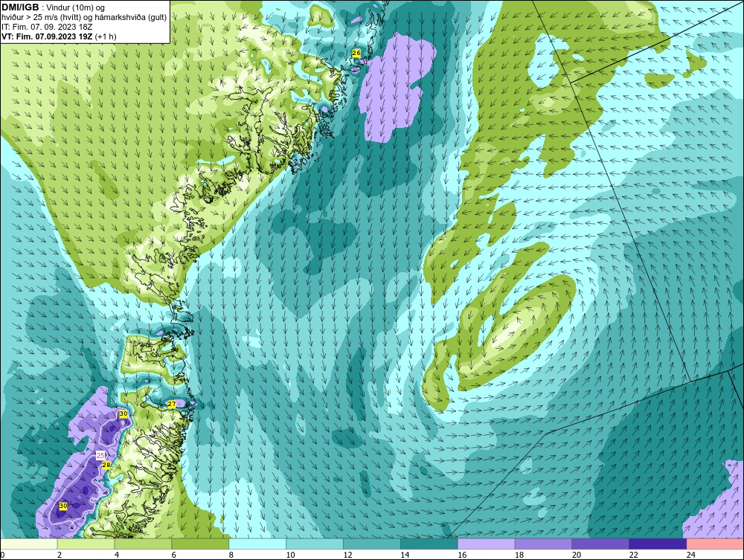Pick the pale yellow 0–2 m/s legend swatch
The height and width of the screenshot is (560, 744).
pyautogui.click(x=29, y=544)
